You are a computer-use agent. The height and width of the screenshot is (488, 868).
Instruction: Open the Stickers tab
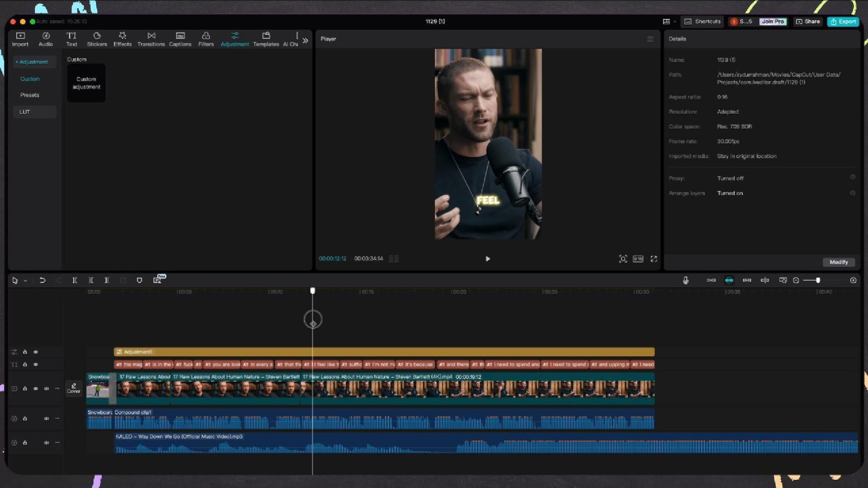(x=97, y=39)
